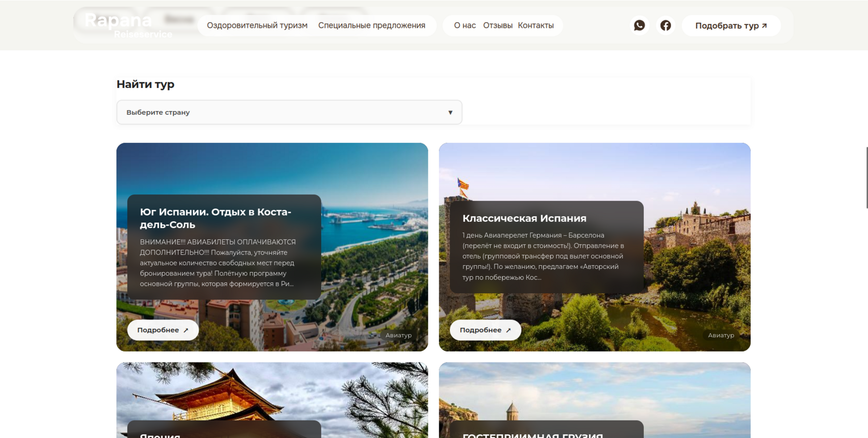868x438 pixels.
Task: Select the 'ВНИМАНИЕ!!! АВИАБИЛЕТЫ ОПЛАЧИВАЮТСЯ' description text
Action: coord(218,263)
